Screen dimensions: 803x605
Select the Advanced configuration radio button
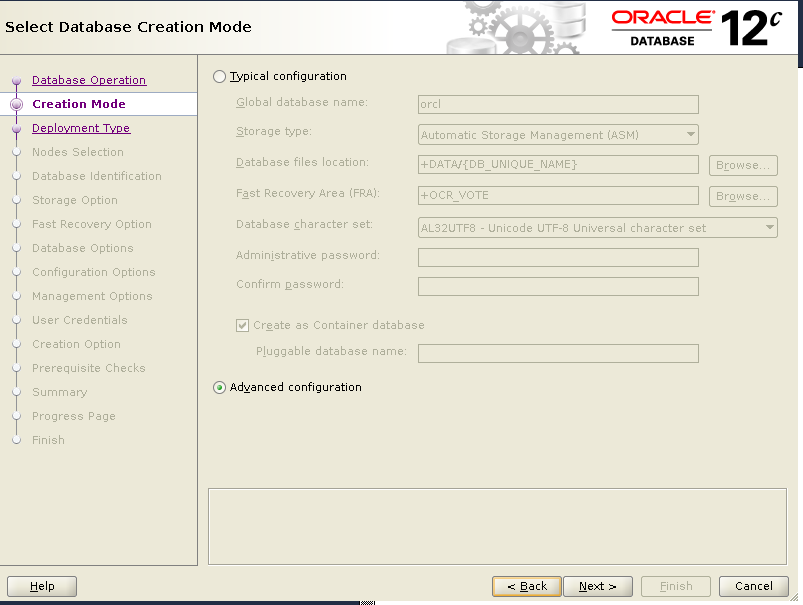[220, 388]
